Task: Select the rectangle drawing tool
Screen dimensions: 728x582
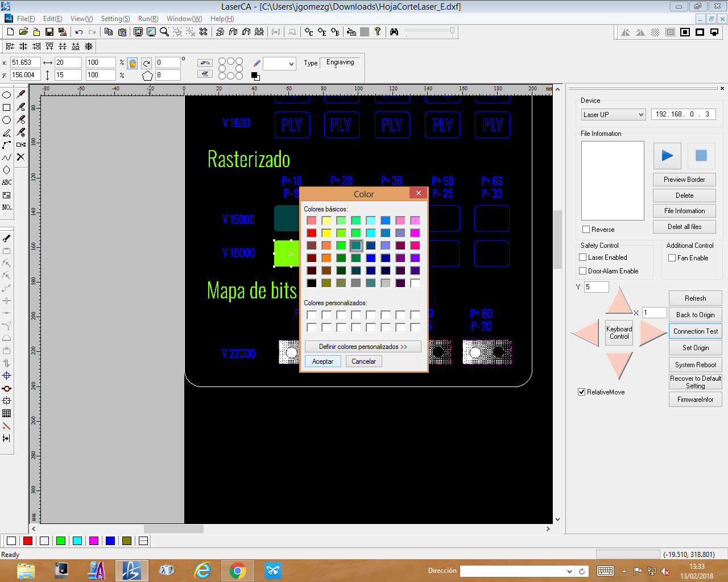Action: pos(7,107)
